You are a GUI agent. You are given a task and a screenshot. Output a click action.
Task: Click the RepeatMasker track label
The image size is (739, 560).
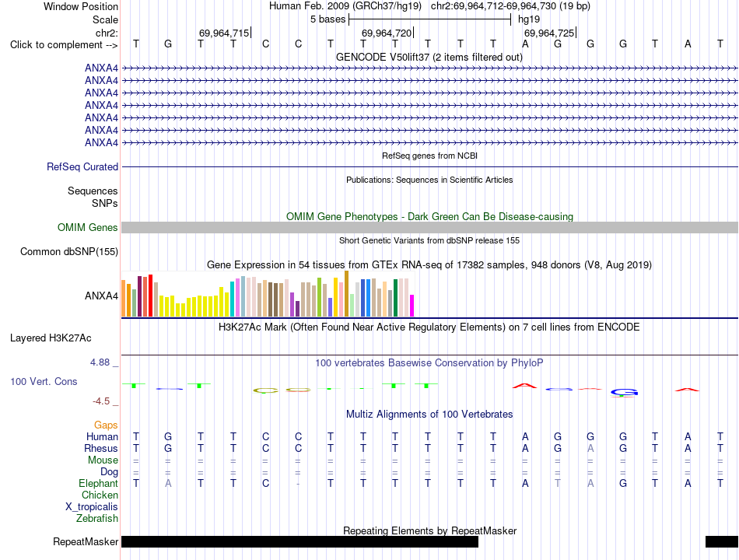[x=86, y=542]
